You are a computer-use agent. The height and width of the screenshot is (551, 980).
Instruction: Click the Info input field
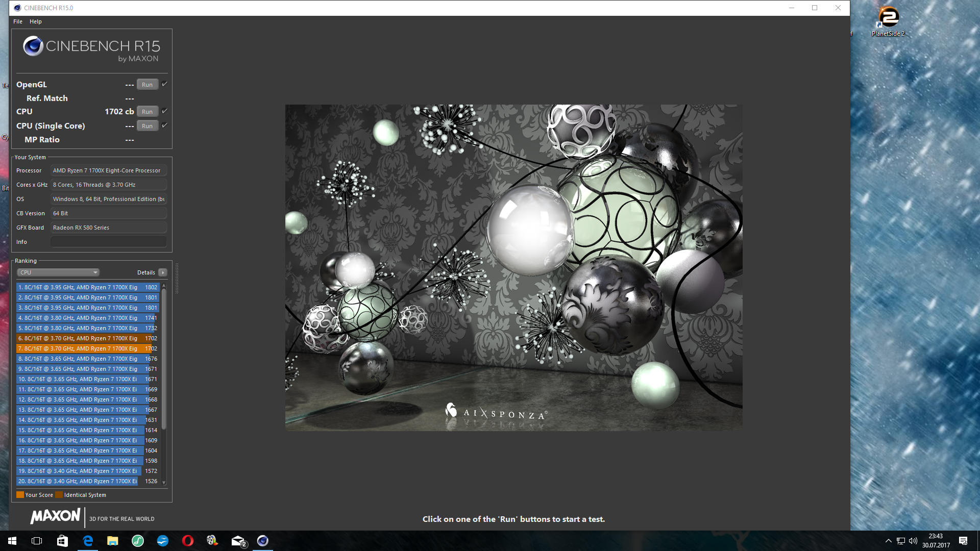pos(108,242)
